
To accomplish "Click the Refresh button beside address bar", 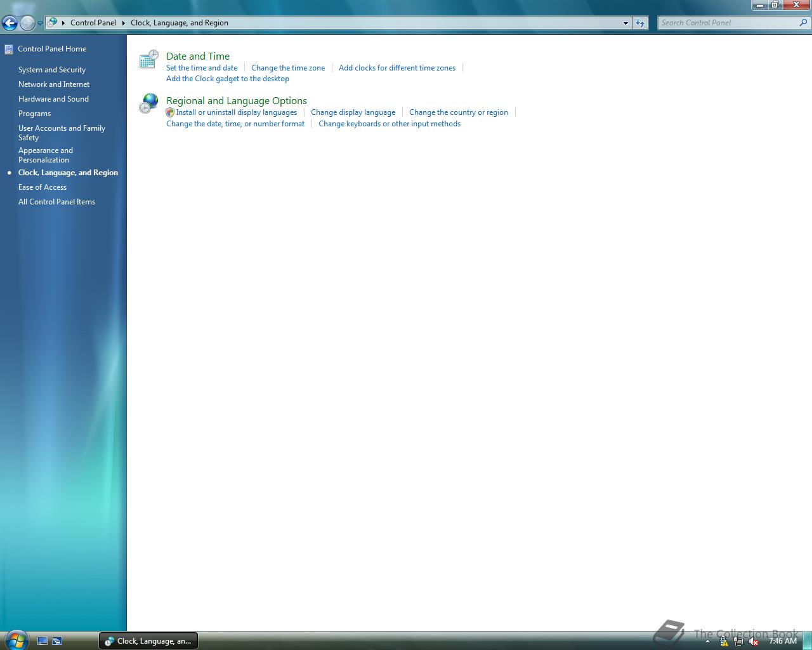I will tap(640, 23).
